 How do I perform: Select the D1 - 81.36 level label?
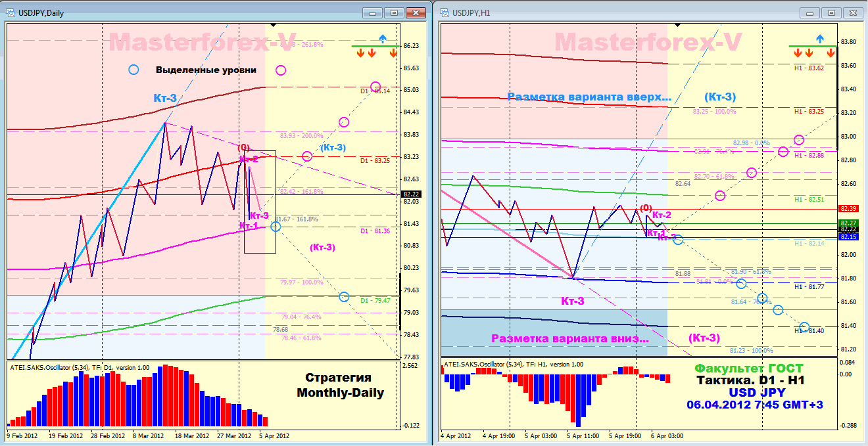point(375,231)
